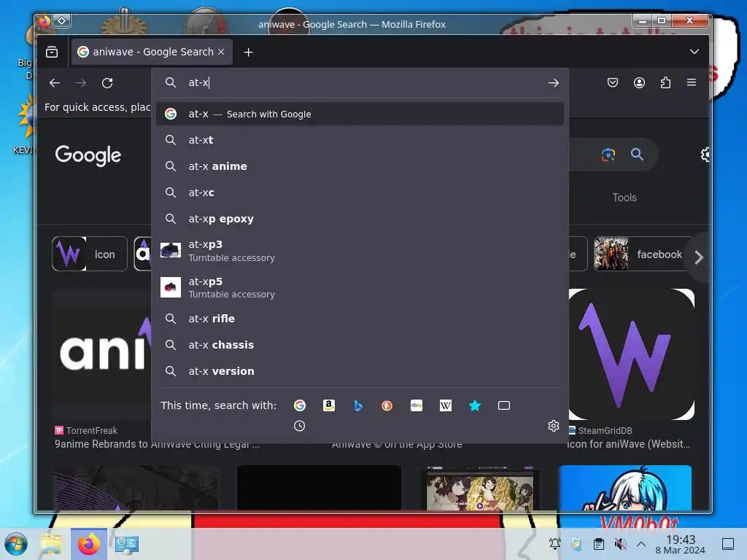Choose the 'at-x rifle' suggestion

(x=360, y=318)
